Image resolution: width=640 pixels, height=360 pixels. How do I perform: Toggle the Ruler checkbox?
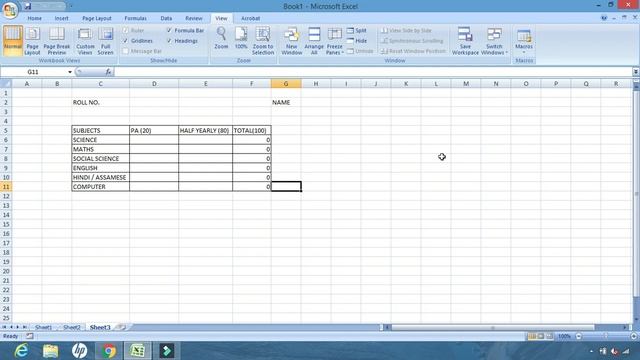click(126, 30)
